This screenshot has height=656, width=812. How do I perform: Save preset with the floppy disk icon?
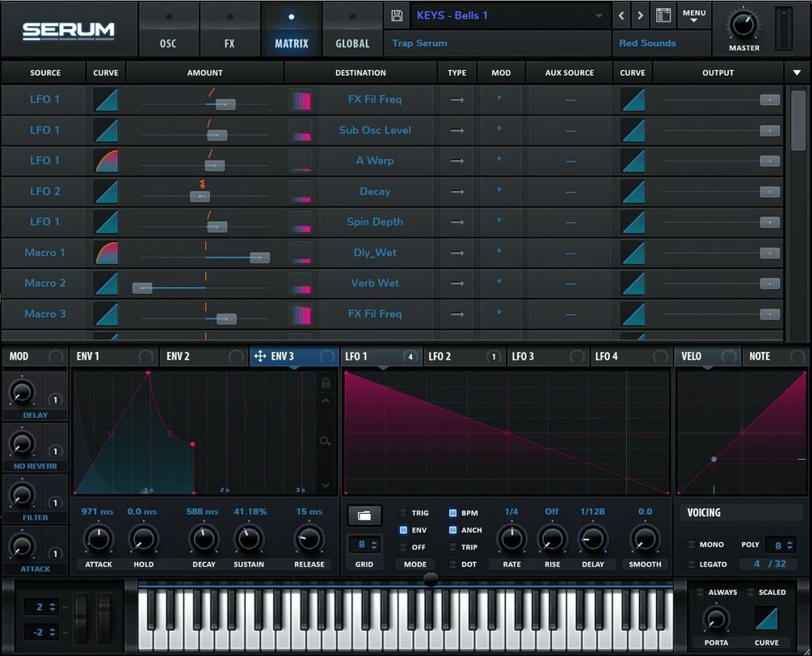point(397,15)
